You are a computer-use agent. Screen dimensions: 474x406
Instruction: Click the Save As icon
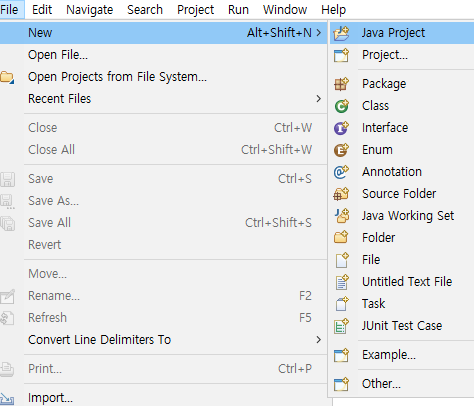(x=7, y=201)
